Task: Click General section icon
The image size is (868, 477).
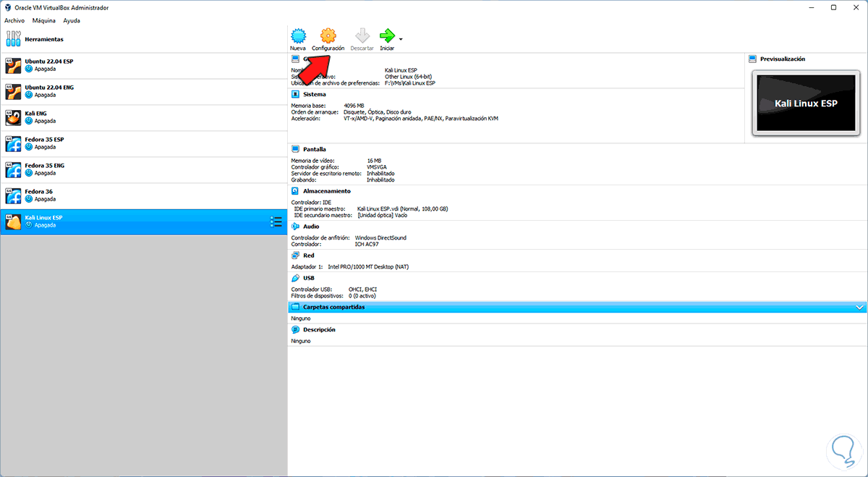Action: click(x=295, y=59)
